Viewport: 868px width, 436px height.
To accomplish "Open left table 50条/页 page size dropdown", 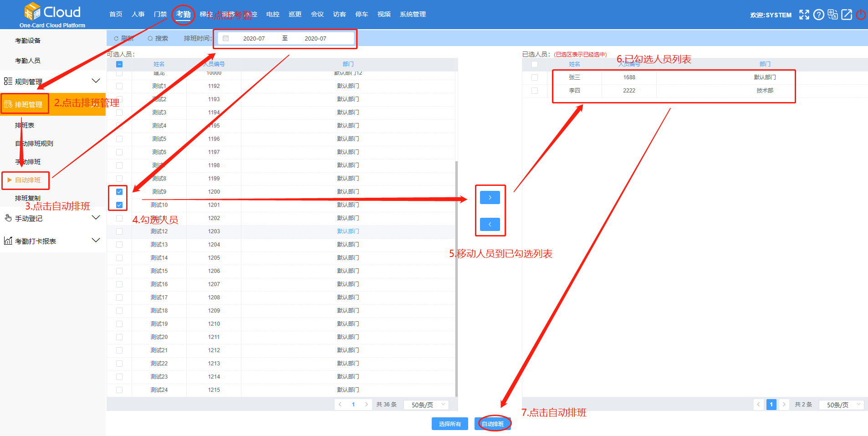I will click(x=426, y=405).
